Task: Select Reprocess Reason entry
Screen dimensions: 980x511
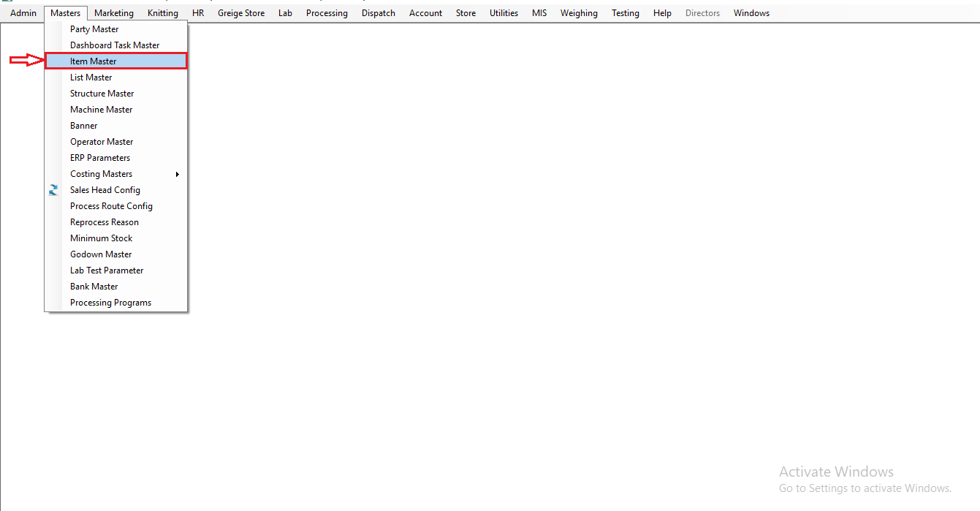Action: [116, 222]
